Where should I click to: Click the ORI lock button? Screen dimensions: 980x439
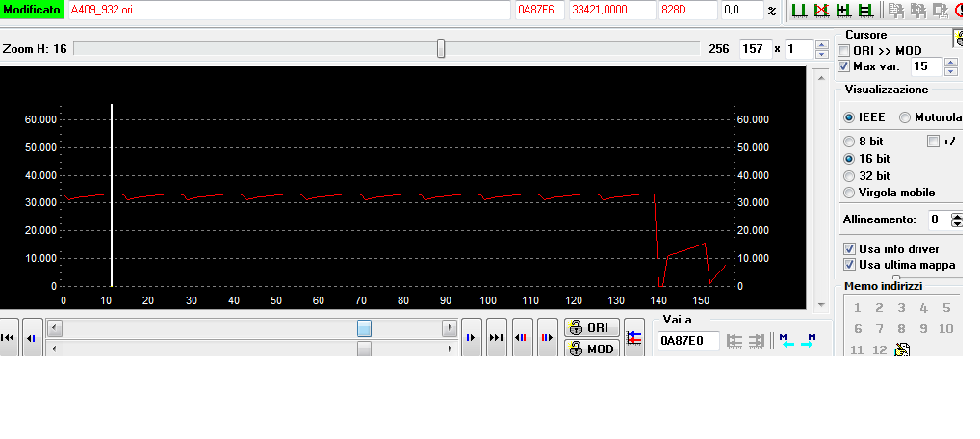coord(591,327)
